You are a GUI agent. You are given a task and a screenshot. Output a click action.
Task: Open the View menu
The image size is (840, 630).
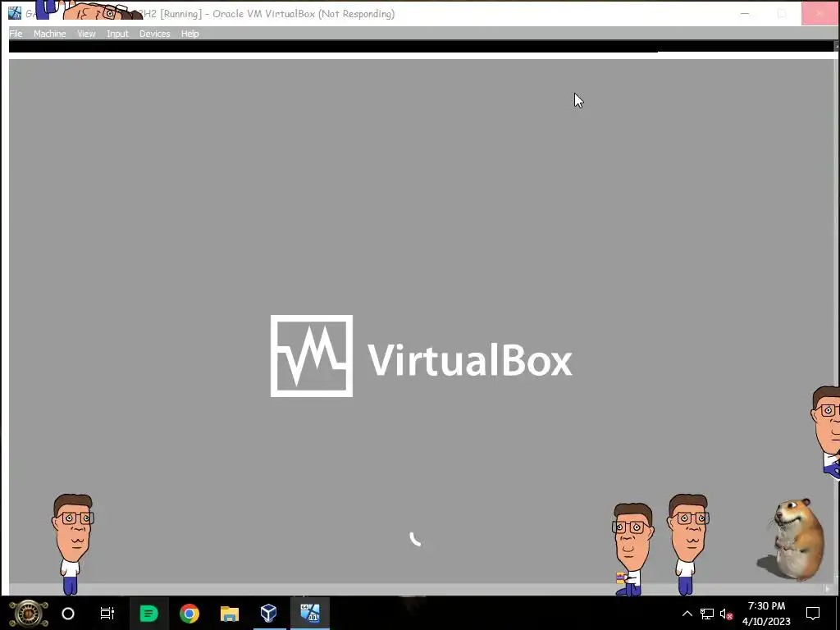pos(86,34)
